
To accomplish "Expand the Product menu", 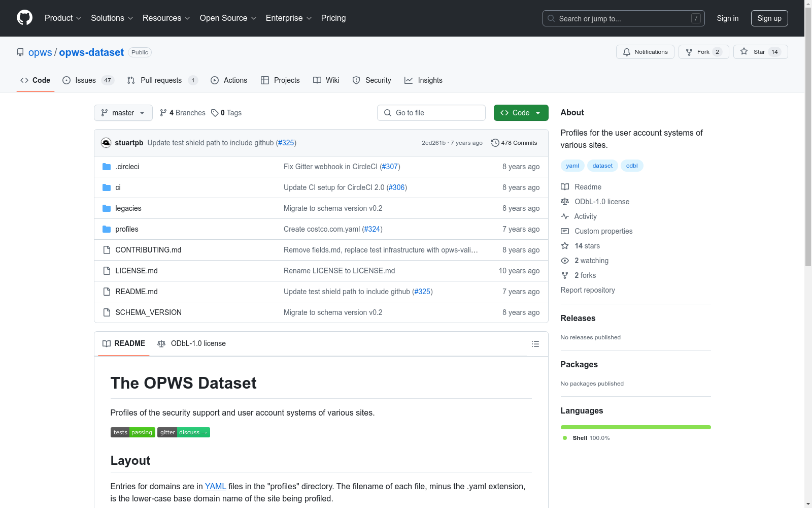I will pos(63,18).
